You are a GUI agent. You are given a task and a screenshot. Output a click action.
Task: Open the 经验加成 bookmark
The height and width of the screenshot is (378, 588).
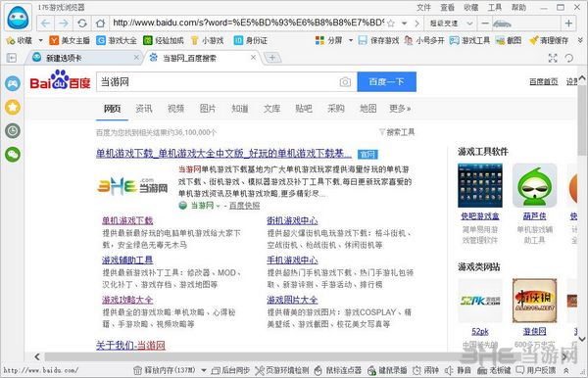point(164,40)
